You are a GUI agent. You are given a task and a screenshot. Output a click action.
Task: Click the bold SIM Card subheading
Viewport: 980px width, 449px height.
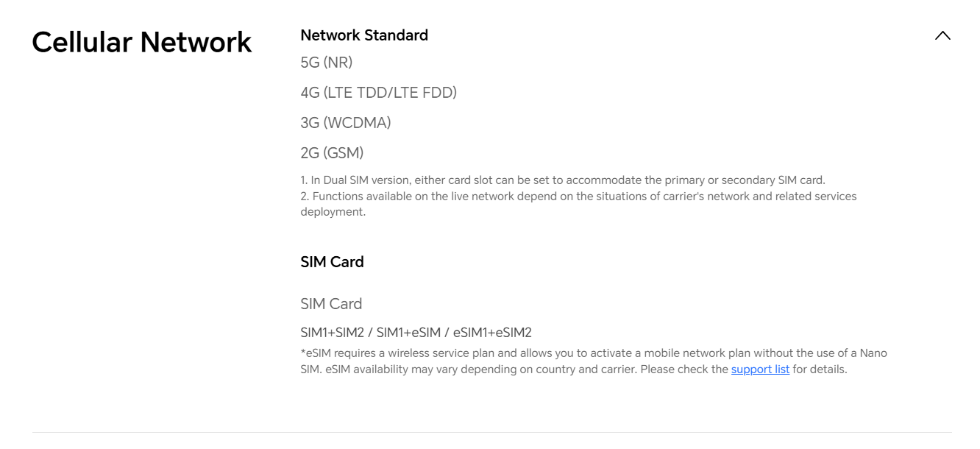(x=332, y=262)
